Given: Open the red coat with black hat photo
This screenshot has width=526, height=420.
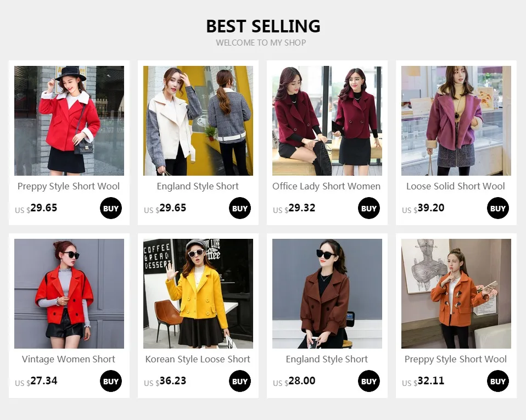Looking at the screenshot, I should 69,121.
